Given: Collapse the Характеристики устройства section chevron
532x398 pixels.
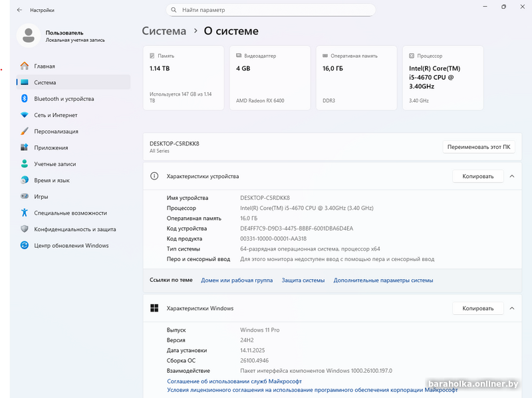Looking at the screenshot, I should point(511,176).
